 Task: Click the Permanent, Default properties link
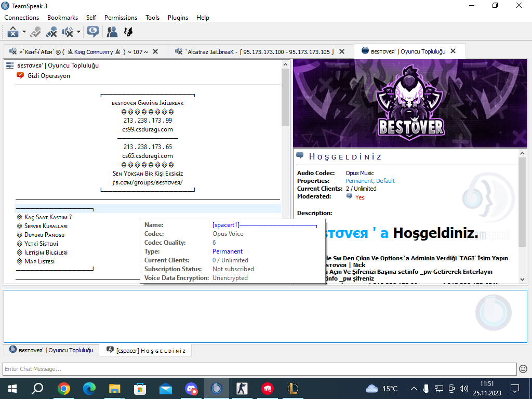tap(370, 181)
